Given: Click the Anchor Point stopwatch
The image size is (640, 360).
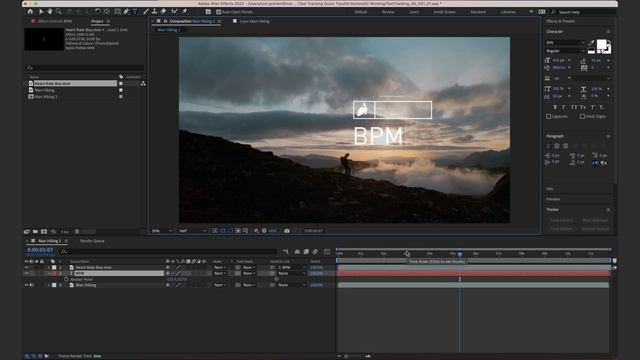Looking at the screenshot, I should [66, 280].
